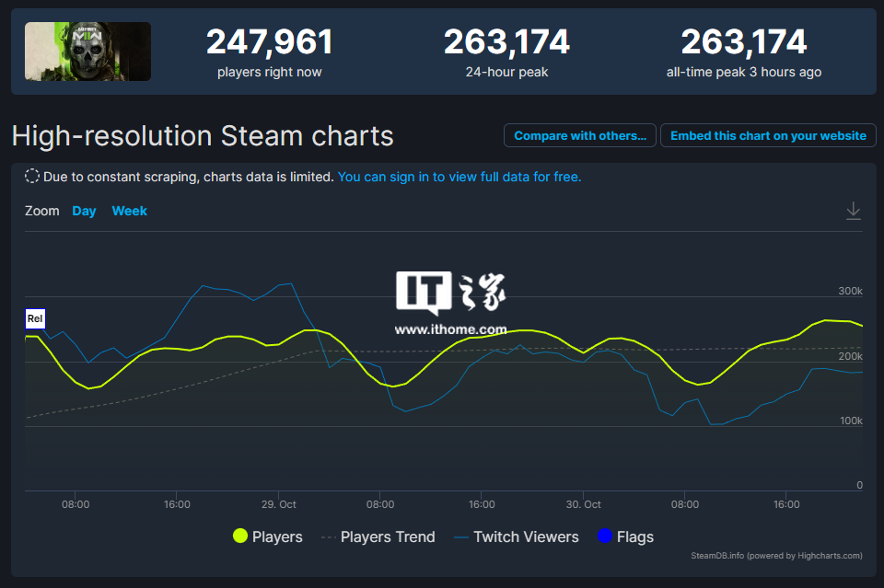Image resolution: width=884 pixels, height=588 pixels.
Task: Set chart zoom to Day
Action: [x=84, y=211]
